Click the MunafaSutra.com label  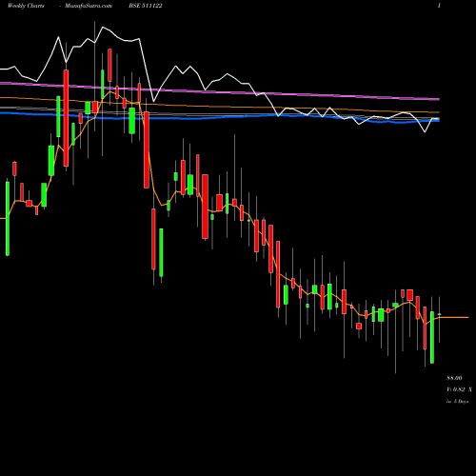tap(89, 6)
